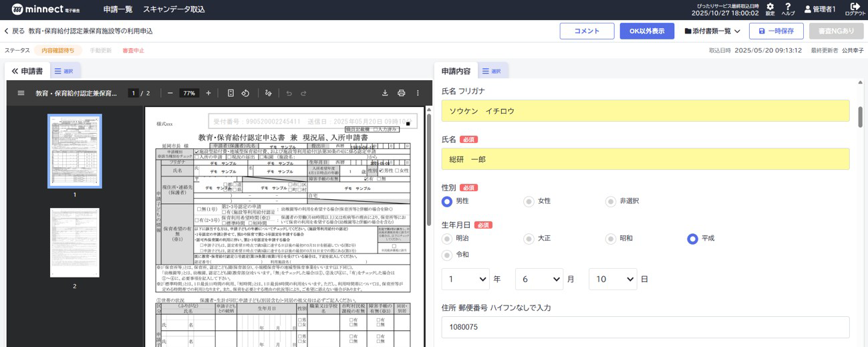This screenshot has height=347, width=868.
Task: Open the 申請一覧 menu item
Action: tap(118, 10)
